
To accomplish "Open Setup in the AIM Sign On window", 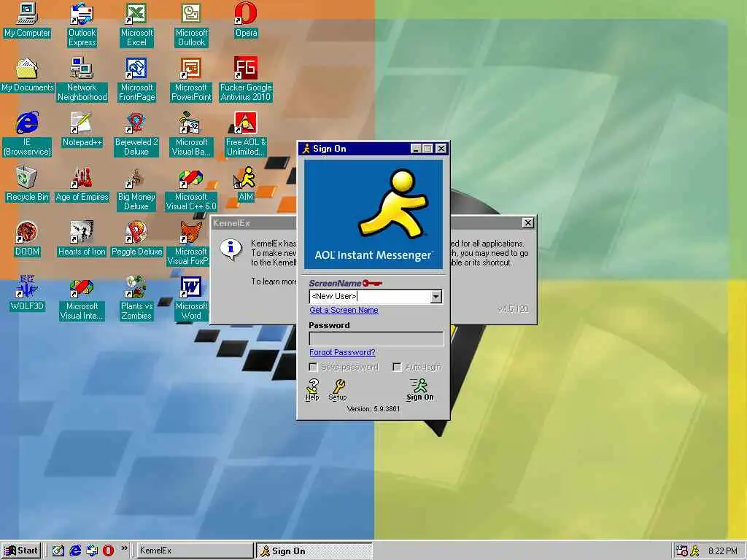I will pyautogui.click(x=338, y=389).
